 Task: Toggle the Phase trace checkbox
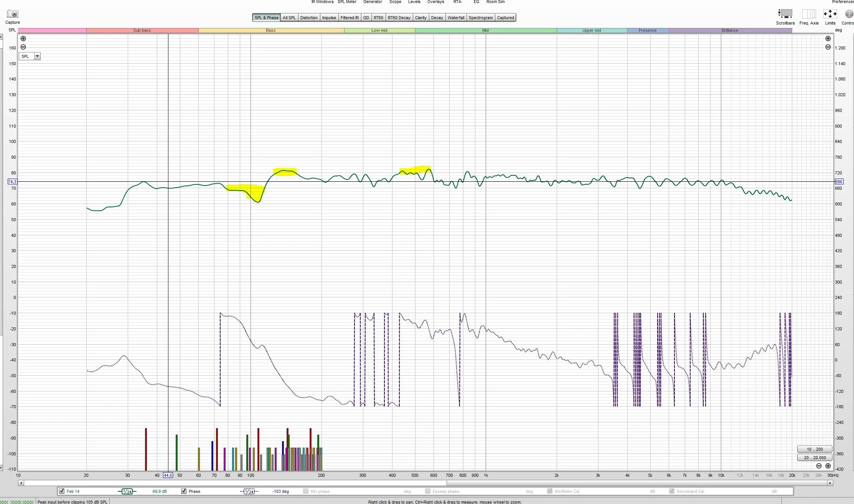click(x=184, y=491)
